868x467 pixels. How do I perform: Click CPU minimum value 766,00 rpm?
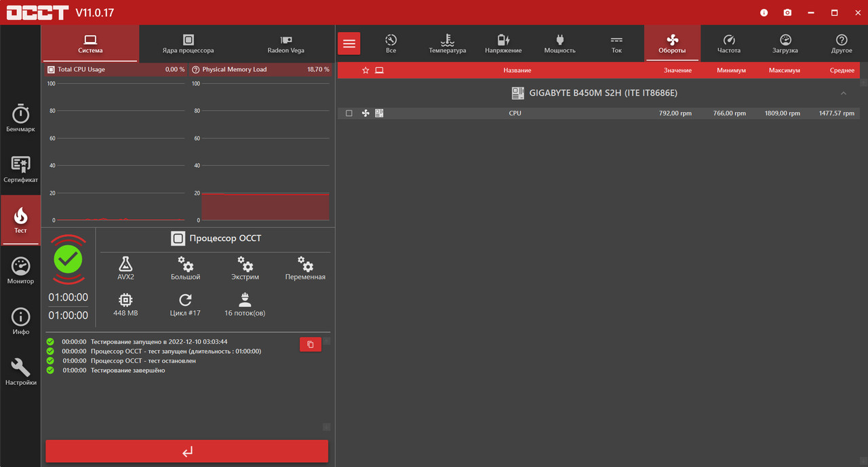(x=730, y=113)
